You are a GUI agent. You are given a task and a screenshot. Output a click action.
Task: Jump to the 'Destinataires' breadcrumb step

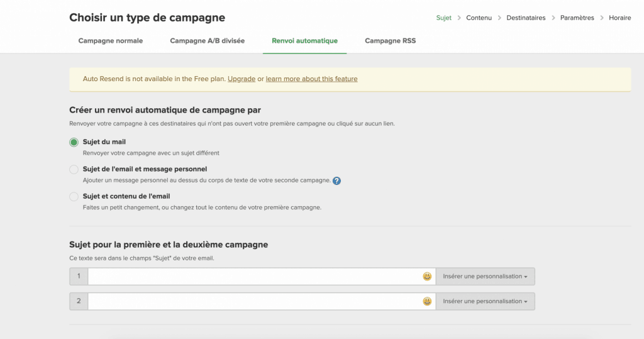pyautogui.click(x=526, y=18)
